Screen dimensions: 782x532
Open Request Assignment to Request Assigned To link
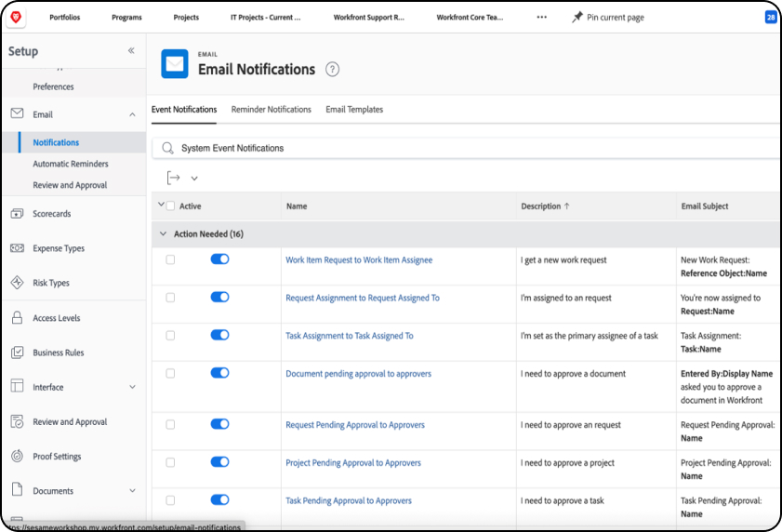[363, 298]
